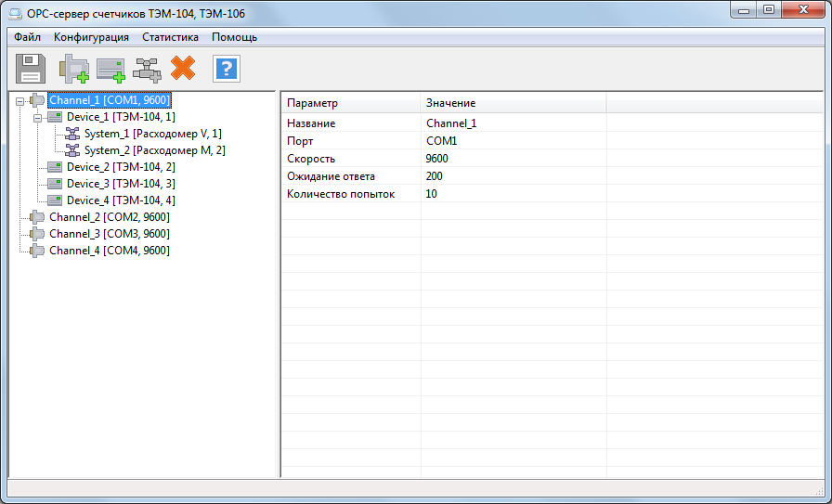Select System_2 [Расходомер M, 2]
The height and width of the screenshot is (504, 832).
(154, 150)
